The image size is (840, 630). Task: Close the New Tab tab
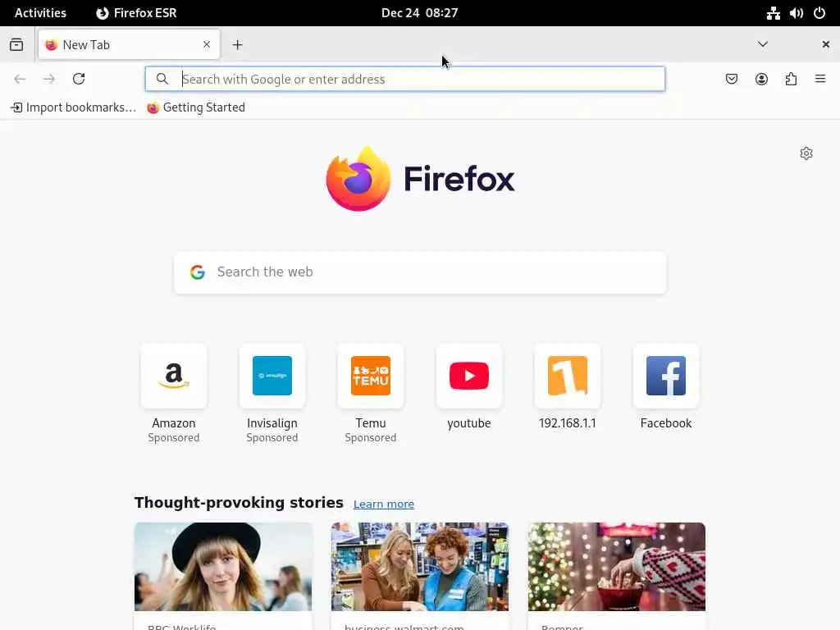coord(207,44)
